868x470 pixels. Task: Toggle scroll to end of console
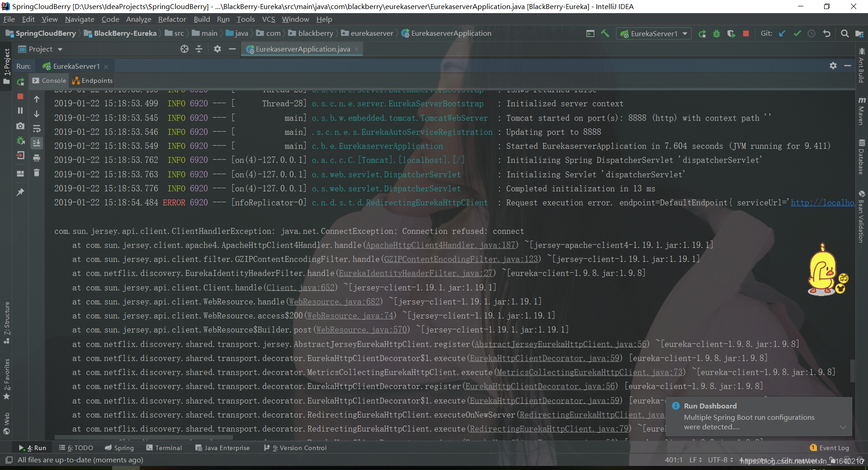tap(37, 143)
